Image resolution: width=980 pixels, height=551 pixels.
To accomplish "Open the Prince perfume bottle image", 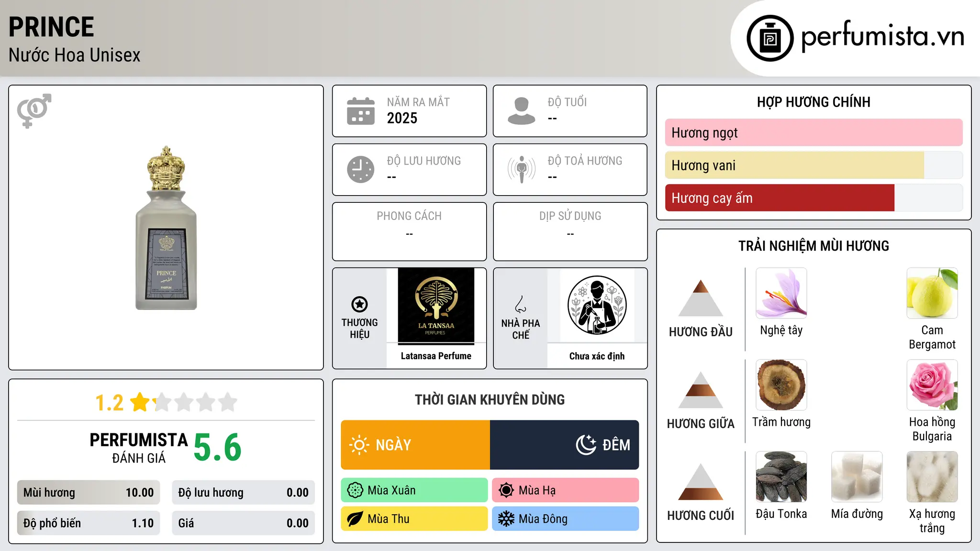I will click(166, 228).
